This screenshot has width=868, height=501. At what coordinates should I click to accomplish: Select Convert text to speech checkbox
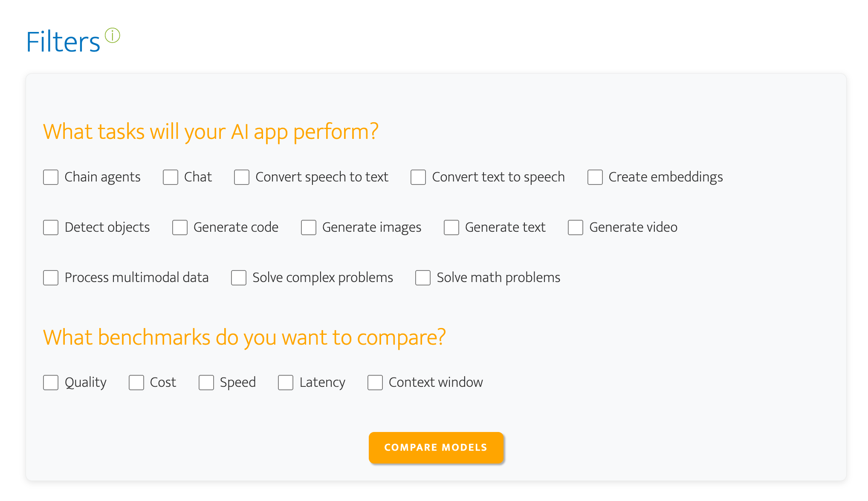[x=418, y=177]
